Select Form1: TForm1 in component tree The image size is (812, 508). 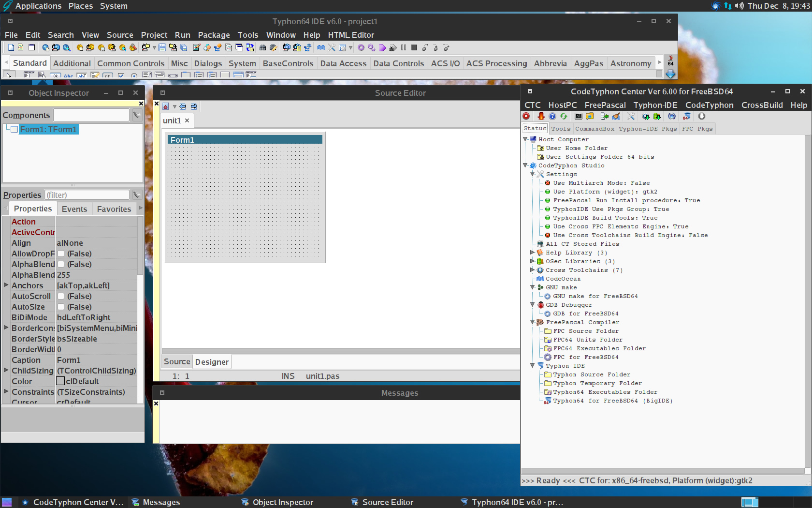(x=48, y=129)
